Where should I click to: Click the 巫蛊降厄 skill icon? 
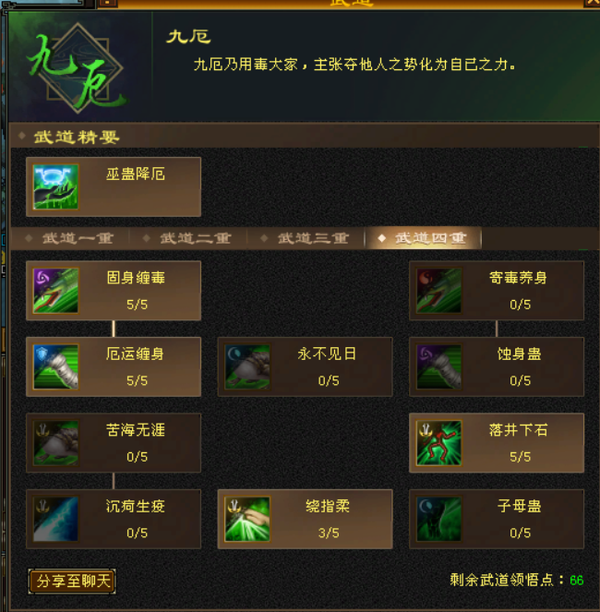point(55,187)
